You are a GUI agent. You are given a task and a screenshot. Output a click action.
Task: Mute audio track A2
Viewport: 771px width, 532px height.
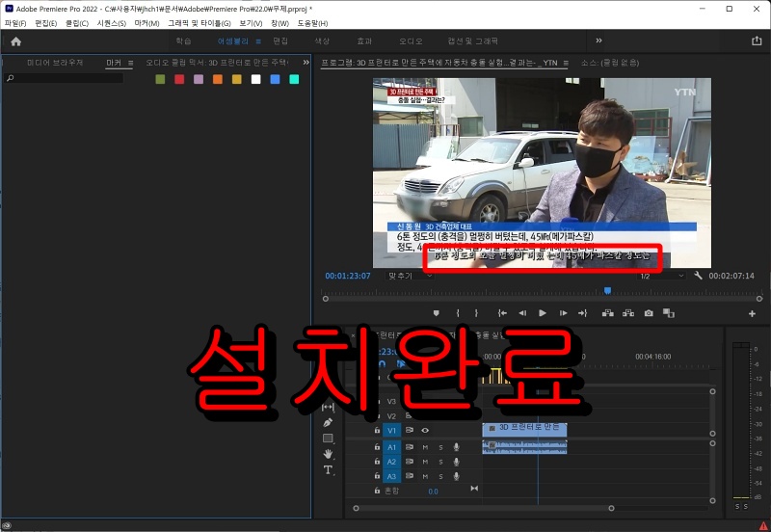[425, 462]
